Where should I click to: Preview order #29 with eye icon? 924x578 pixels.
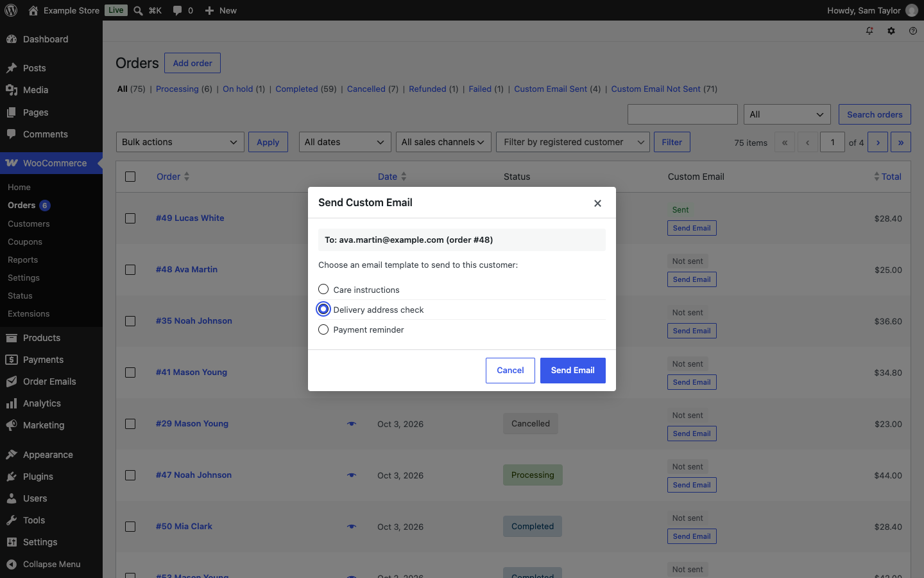click(352, 424)
